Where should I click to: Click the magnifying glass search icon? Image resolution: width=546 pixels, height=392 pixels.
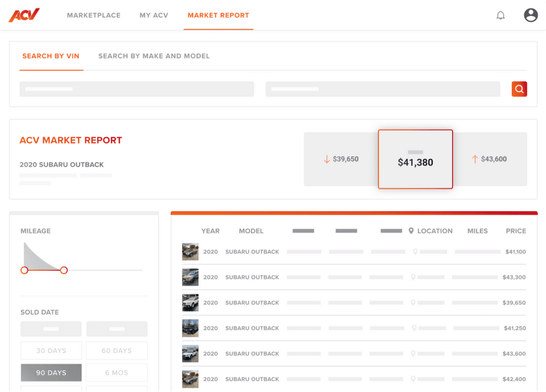click(519, 88)
